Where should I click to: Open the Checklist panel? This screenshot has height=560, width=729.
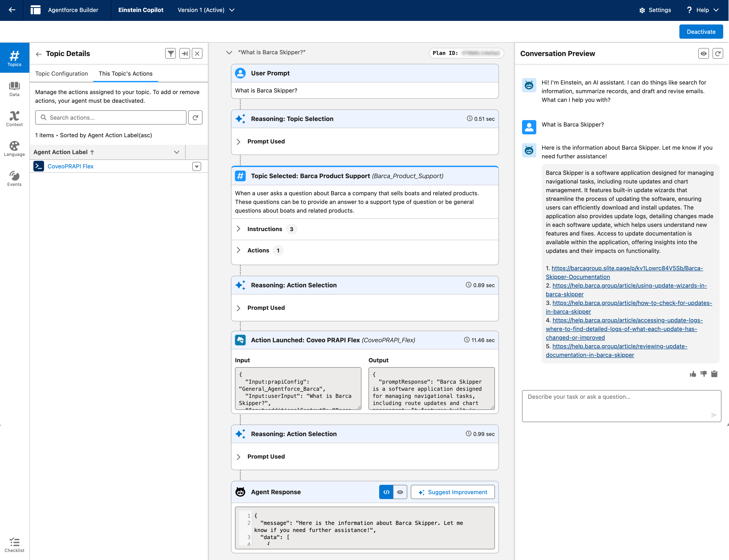click(x=14, y=545)
